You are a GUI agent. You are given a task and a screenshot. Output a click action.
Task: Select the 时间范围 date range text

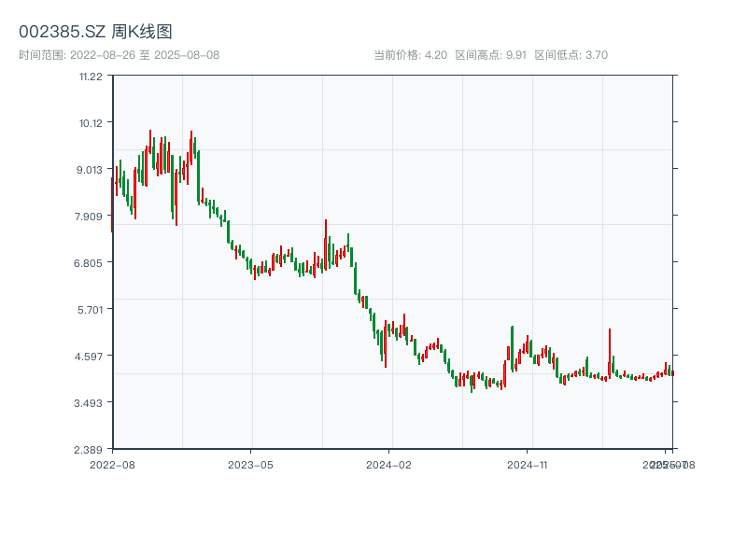click(119, 55)
